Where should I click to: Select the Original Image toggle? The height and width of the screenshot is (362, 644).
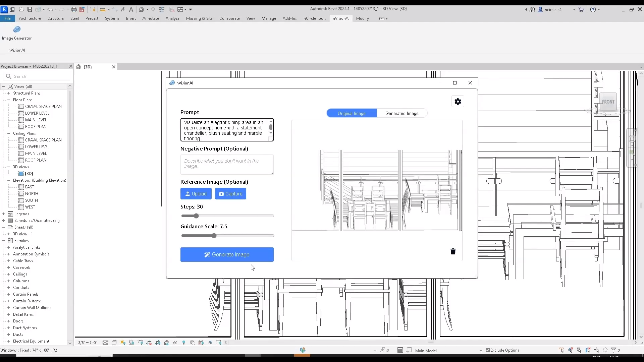pyautogui.click(x=352, y=113)
